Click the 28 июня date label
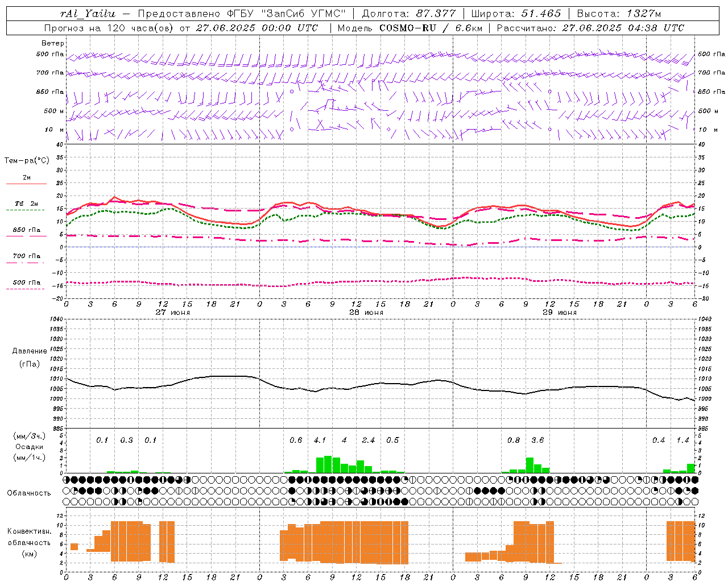 (x=366, y=313)
